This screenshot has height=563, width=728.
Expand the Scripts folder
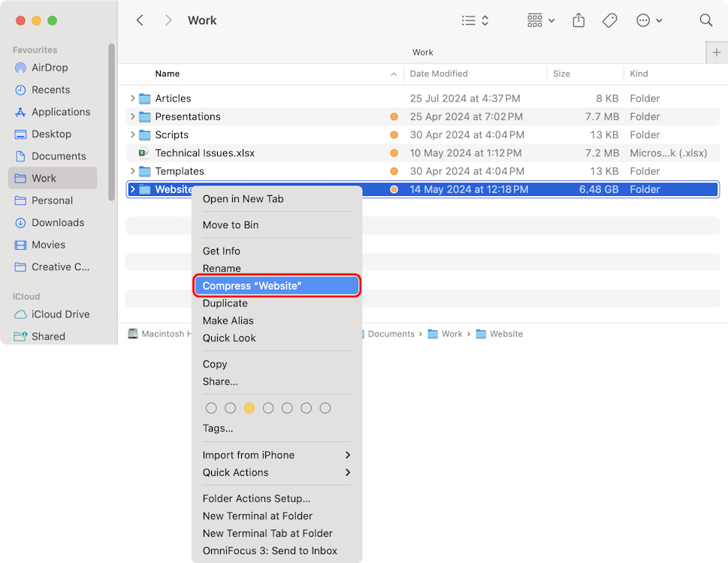(x=132, y=135)
